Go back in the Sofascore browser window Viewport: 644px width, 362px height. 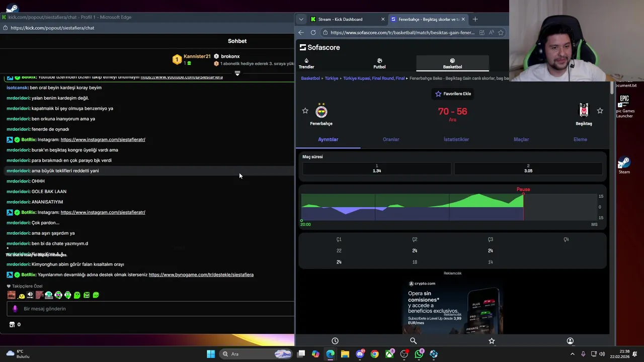tap(301, 33)
